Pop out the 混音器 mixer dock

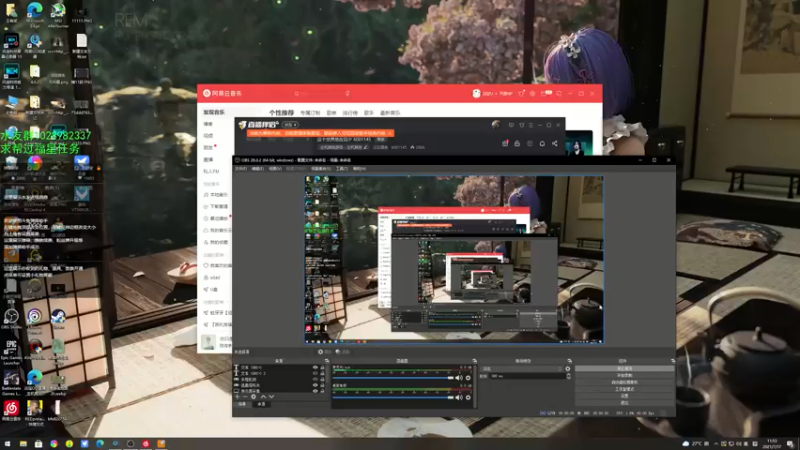click(x=474, y=361)
